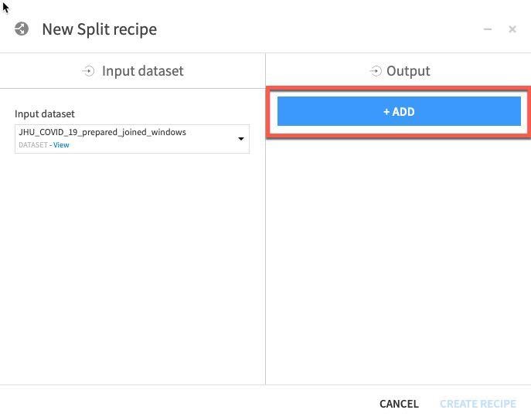Click the CANCEL button
The height and width of the screenshot is (420, 531).
[399, 404]
